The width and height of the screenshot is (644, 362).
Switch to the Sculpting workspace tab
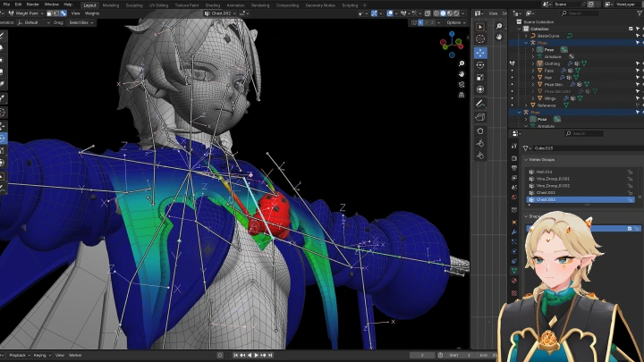pyautogui.click(x=134, y=5)
